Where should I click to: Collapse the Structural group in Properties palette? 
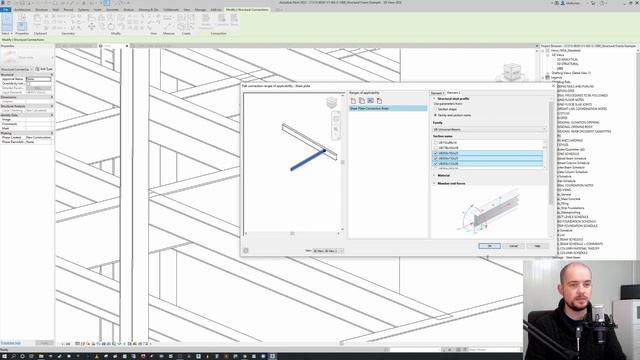(x=52, y=75)
